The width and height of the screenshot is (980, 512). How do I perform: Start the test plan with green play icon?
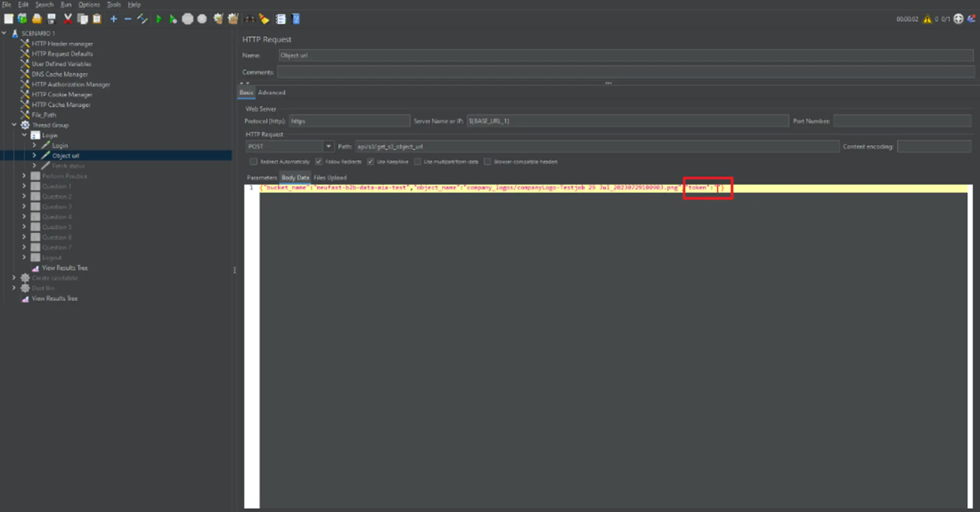coord(159,19)
